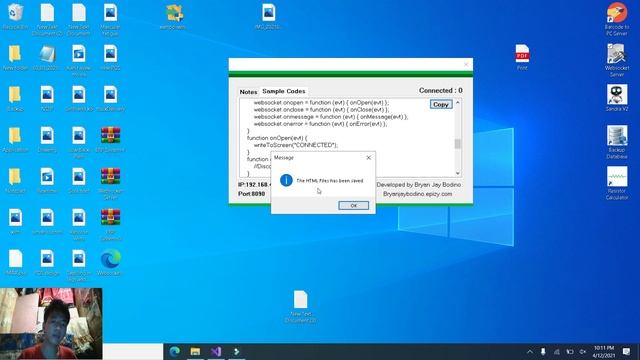Select the Sandra V2 desktop shortcut
Viewport: 640px width, 360px height.
pyautogui.click(x=617, y=98)
